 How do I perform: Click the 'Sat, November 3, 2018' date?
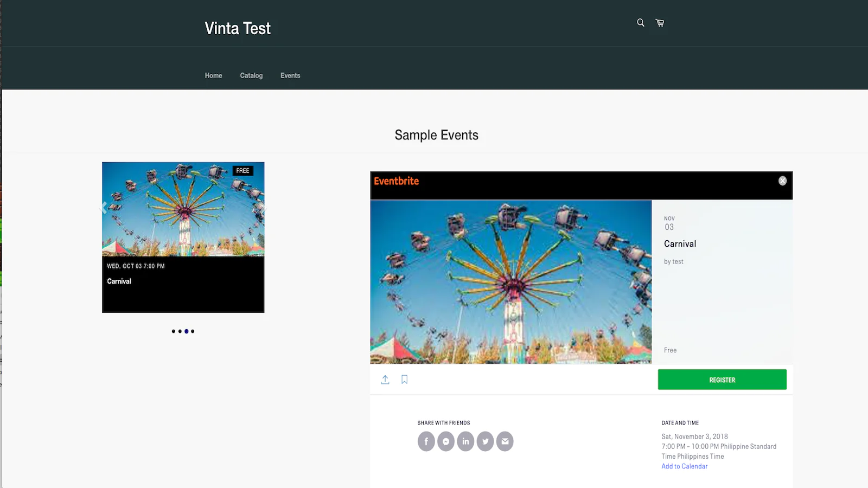[x=694, y=436]
